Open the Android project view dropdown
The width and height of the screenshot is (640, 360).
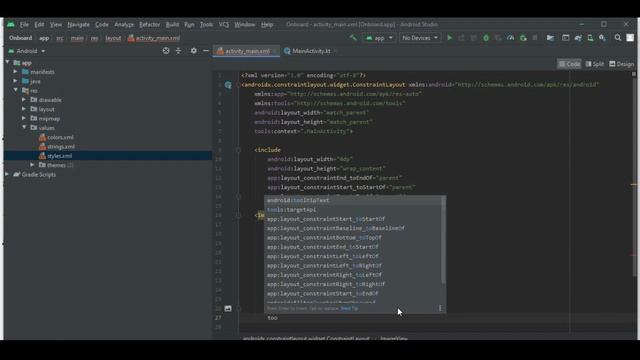point(27,51)
